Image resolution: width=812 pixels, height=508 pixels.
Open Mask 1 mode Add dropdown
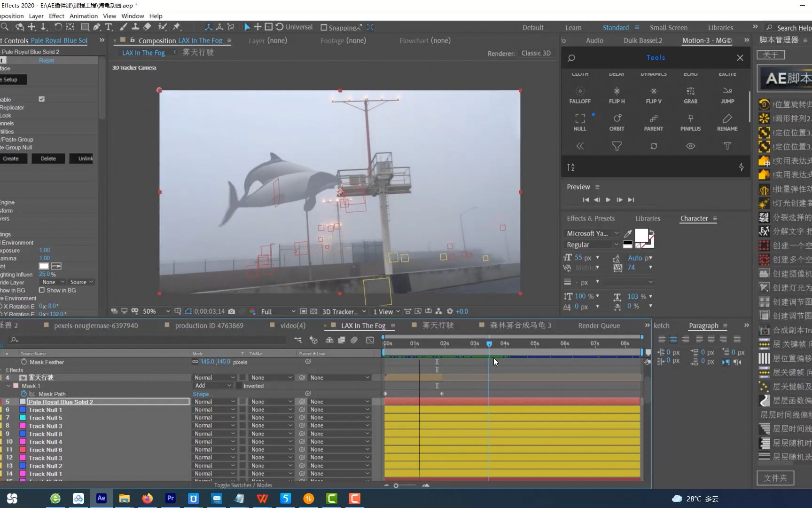[x=213, y=386]
